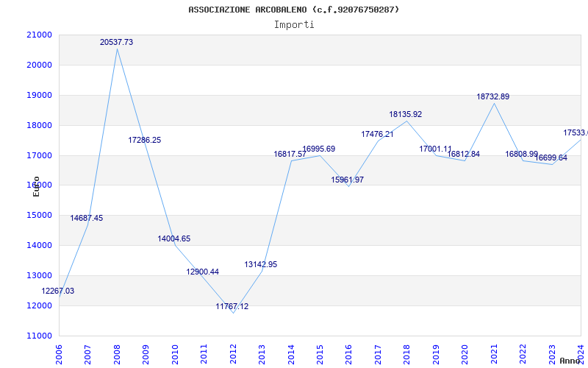
Task: Click x-axis year 2014
Action: coord(291,354)
